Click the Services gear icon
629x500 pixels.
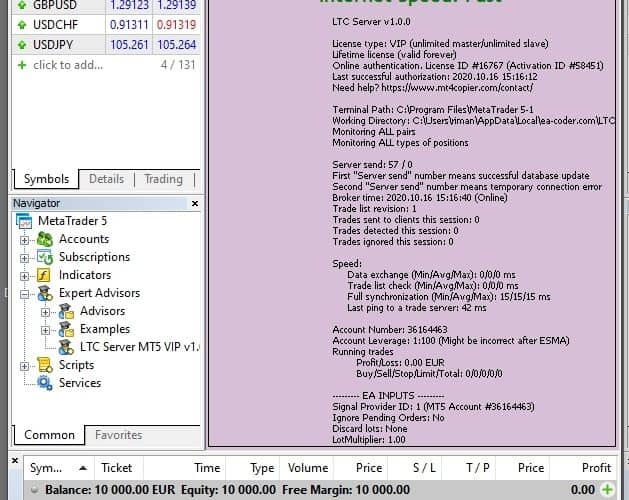click(x=45, y=383)
